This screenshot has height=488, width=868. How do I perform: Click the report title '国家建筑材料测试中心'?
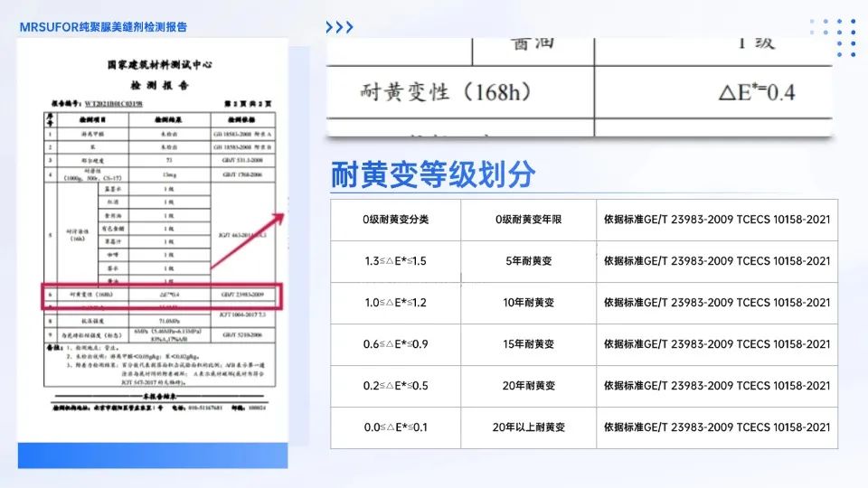tap(159, 65)
